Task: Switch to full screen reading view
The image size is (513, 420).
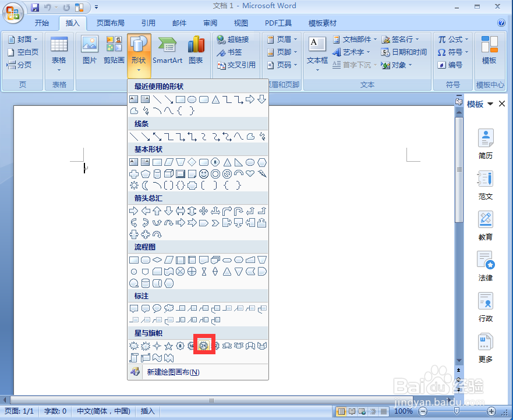Action: [x=352, y=411]
